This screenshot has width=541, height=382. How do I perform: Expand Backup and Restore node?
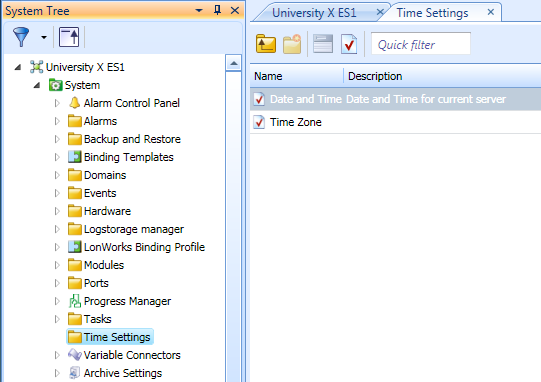click(57, 139)
